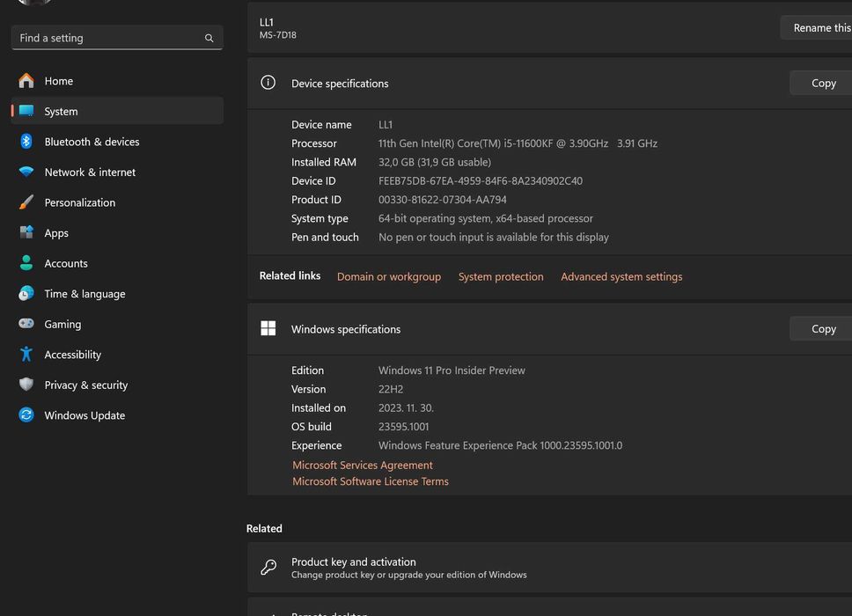This screenshot has height=616, width=852.
Task: Click the search magnifier icon
Action: [209, 38]
